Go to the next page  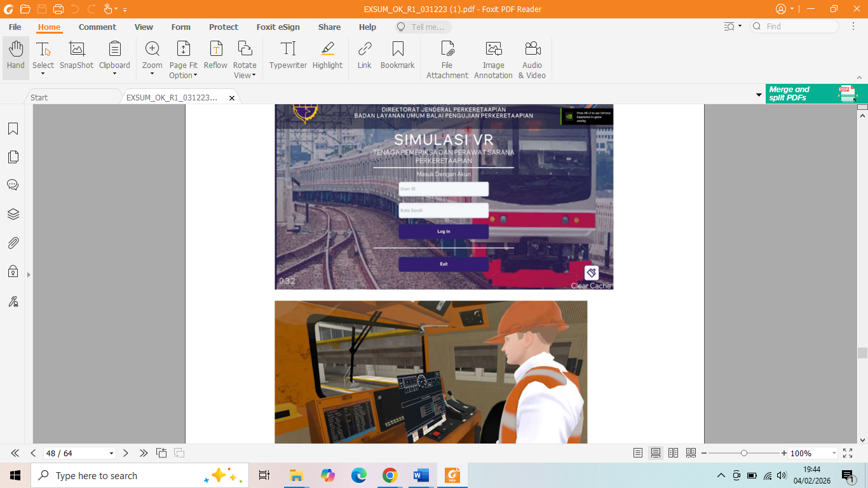(x=126, y=453)
